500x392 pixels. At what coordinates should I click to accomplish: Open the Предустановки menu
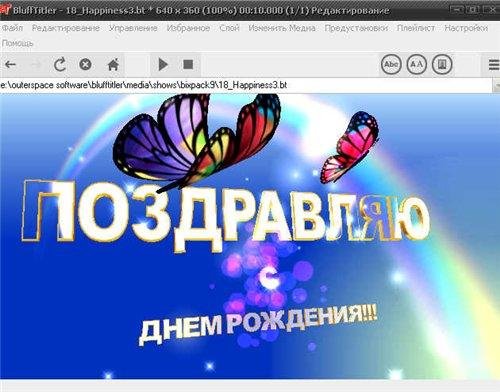pos(356,28)
